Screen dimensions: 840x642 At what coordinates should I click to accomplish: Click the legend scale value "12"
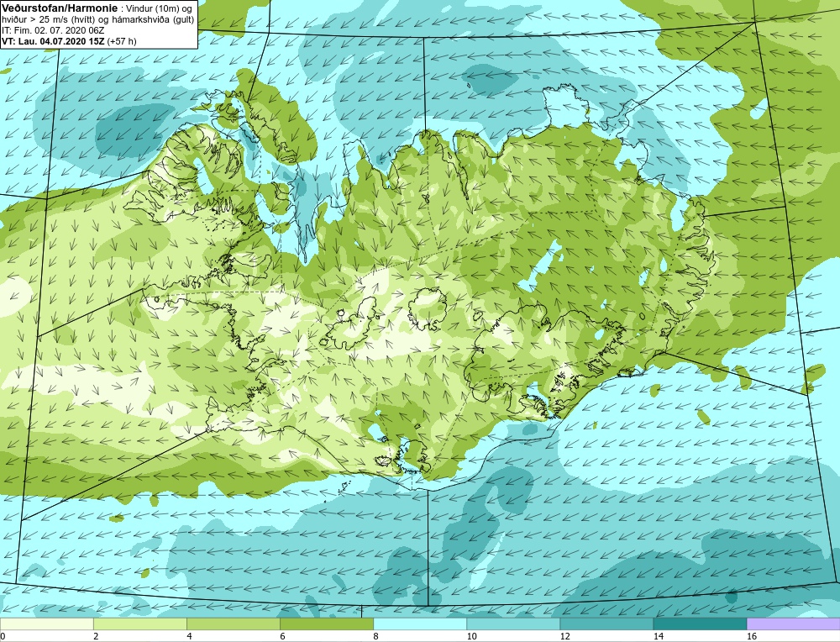tap(564, 636)
